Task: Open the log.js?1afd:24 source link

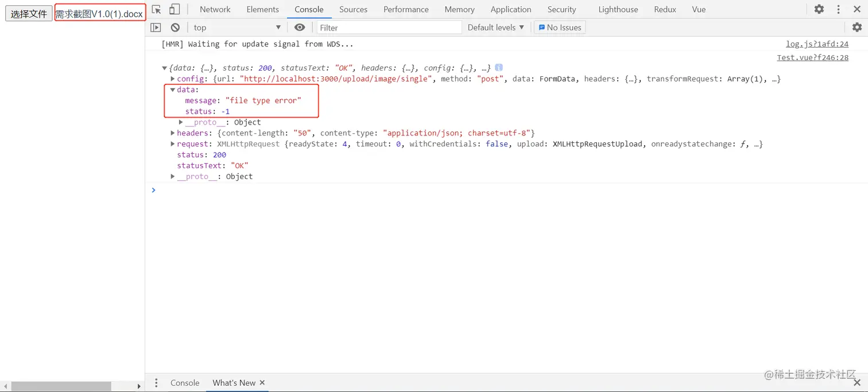Action: pos(817,44)
